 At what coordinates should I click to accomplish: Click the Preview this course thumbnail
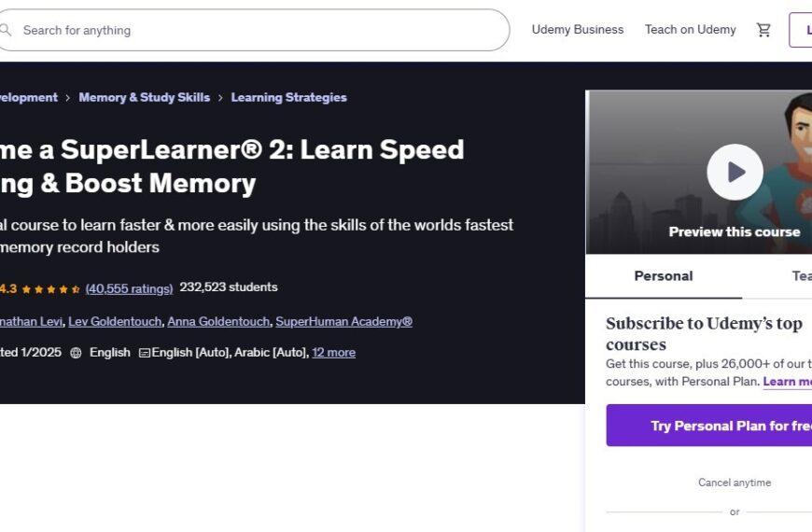(x=699, y=173)
